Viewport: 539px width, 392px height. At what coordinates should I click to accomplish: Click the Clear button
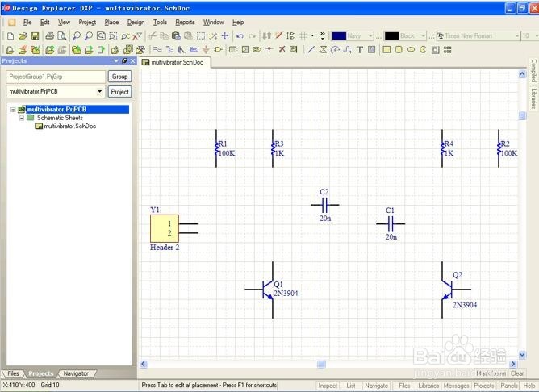coord(517,373)
